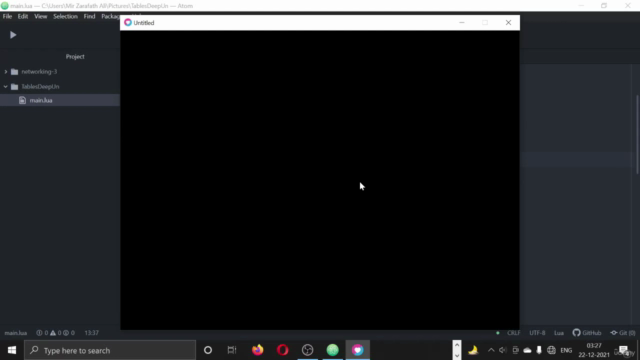Click the moon weather icon in taskbar
The width and height of the screenshot is (640, 360).
pyautogui.click(x=473, y=350)
